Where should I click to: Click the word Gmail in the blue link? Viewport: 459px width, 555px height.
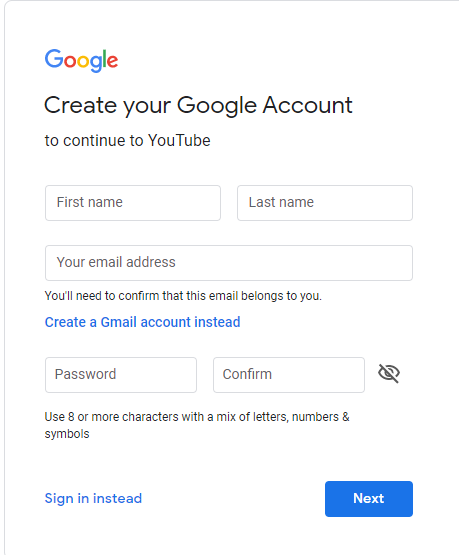(x=119, y=322)
